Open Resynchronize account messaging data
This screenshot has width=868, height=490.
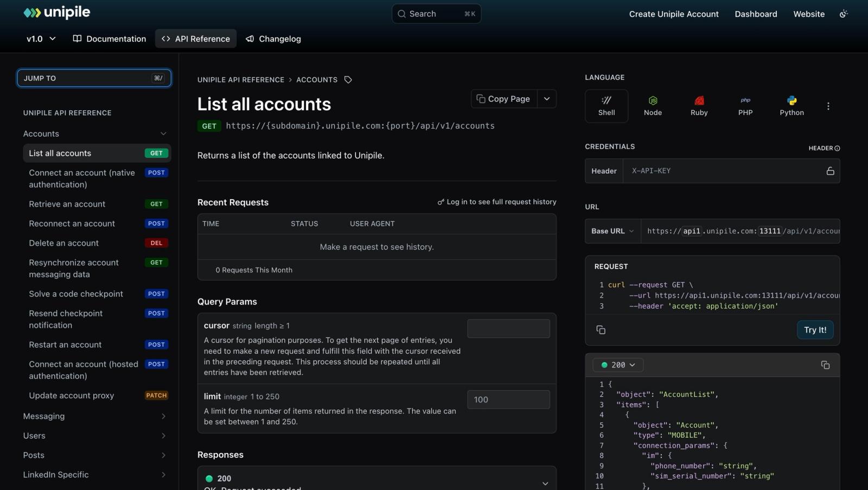(x=97, y=268)
